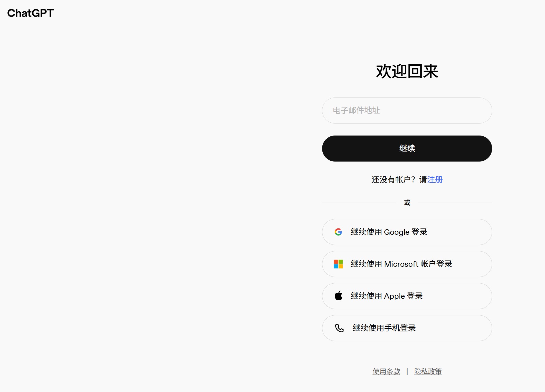This screenshot has height=392, width=545.
Task: Click the divider line left of 或
Action: 359,202
